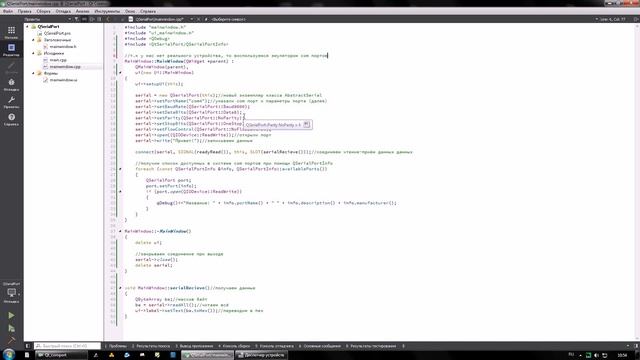This screenshot has width=640, height=360.
Task: Split the Projects side pane
Action: 92,19
